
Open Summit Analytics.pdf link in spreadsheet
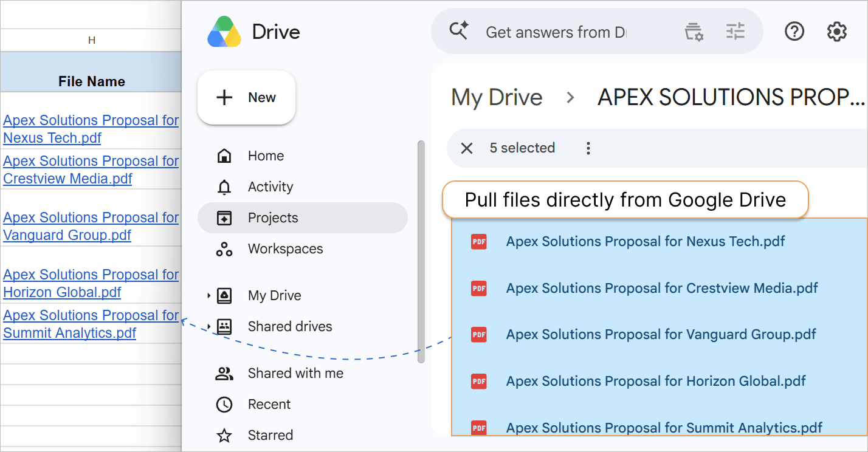(x=91, y=324)
